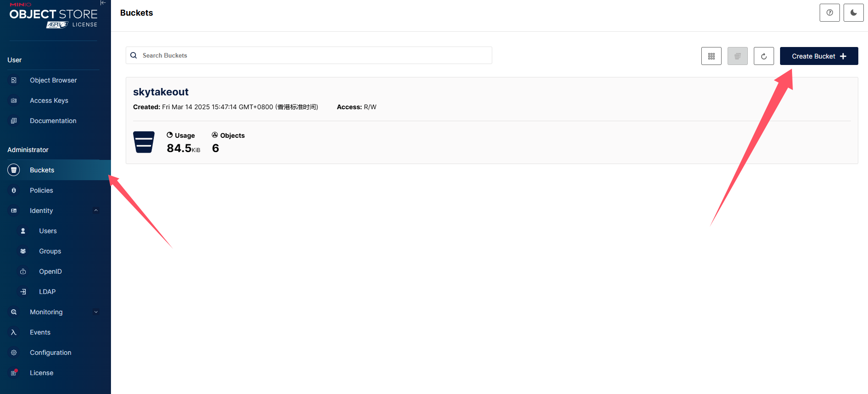This screenshot has height=394, width=868.
Task: Collapse the Identity submenu chevron
Action: pyautogui.click(x=96, y=211)
